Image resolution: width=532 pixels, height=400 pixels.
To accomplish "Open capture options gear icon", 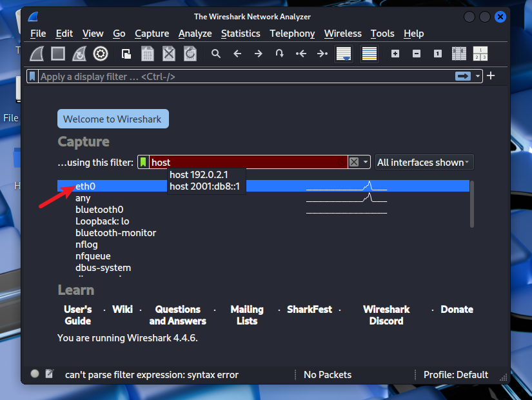I will click(x=101, y=54).
